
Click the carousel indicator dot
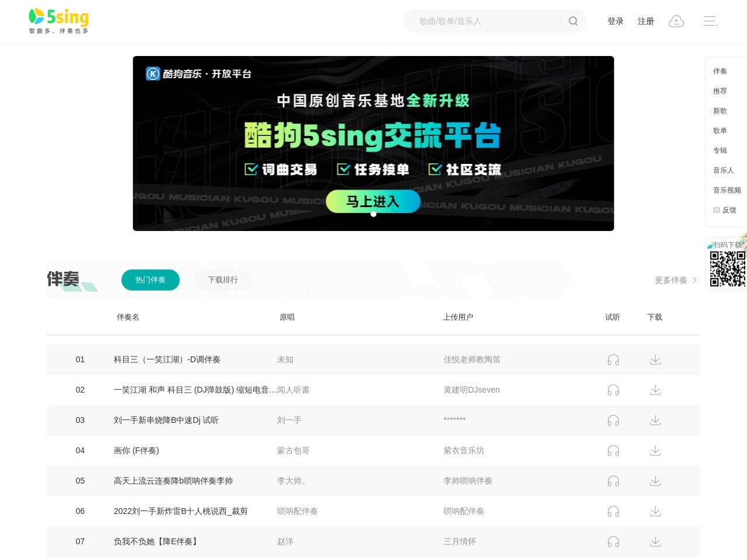coord(373,214)
